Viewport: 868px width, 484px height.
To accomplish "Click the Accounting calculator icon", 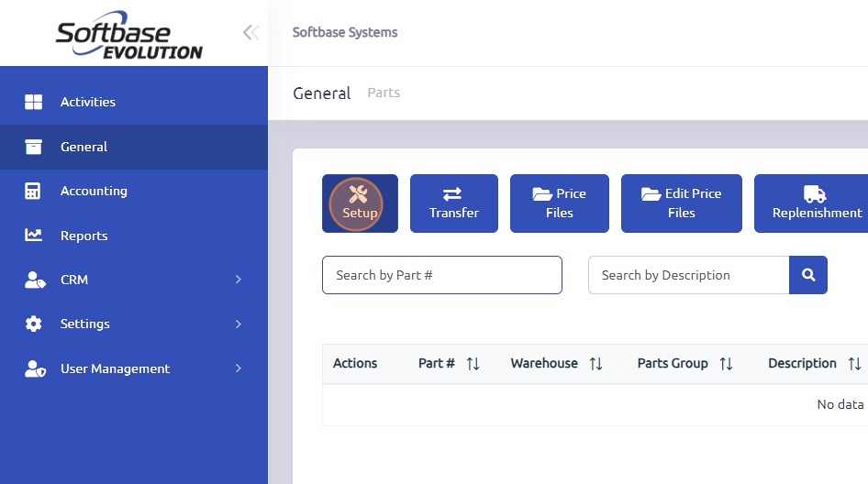I will click(x=33, y=191).
